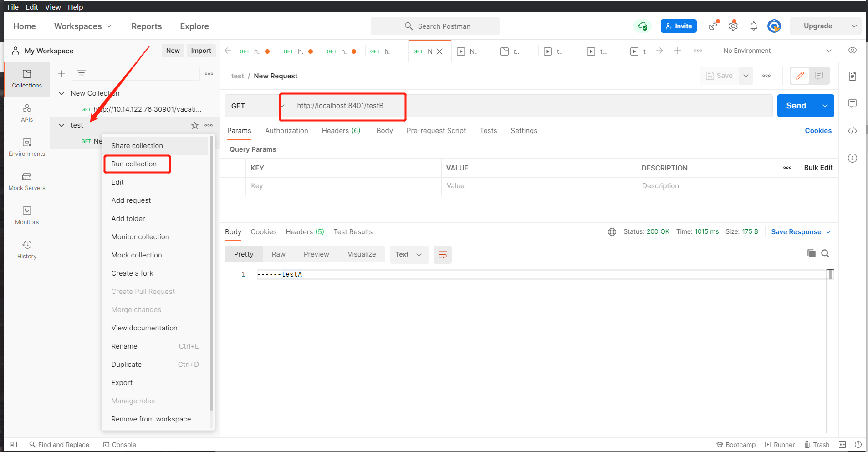Choose Duplicate in context menu

pyautogui.click(x=155, y=365)
